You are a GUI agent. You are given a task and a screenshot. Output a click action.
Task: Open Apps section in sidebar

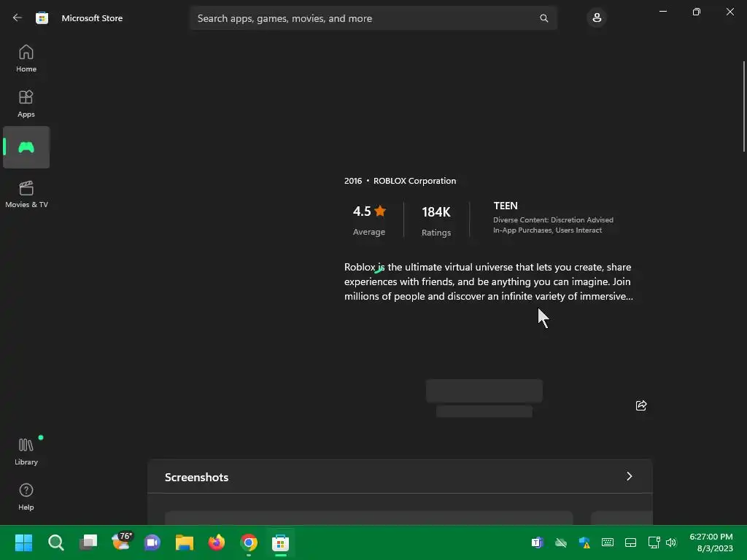(26, 104)
